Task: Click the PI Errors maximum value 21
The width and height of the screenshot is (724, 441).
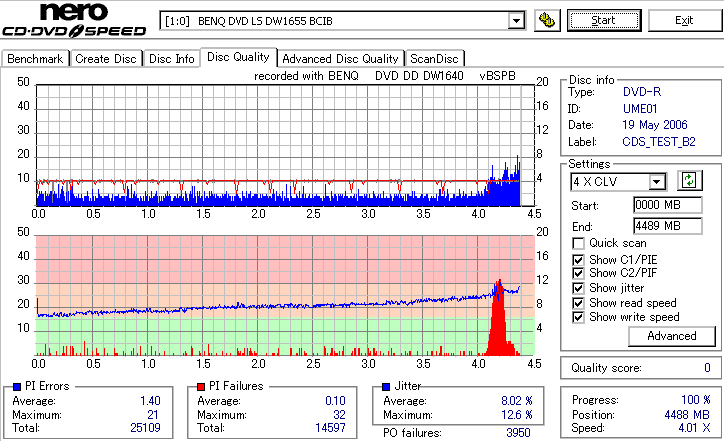Action: point(153,415)
